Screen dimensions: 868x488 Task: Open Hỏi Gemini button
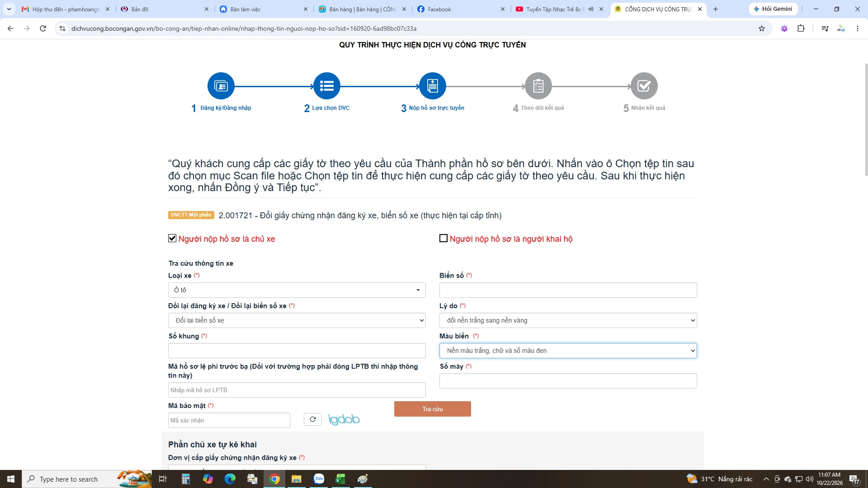773,9
